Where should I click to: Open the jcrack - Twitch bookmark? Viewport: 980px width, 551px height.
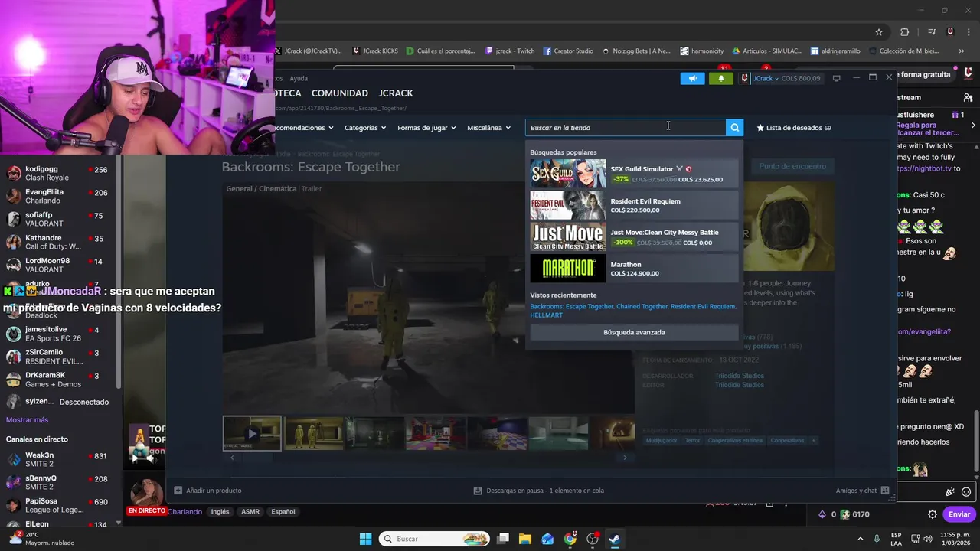point(510,51)
